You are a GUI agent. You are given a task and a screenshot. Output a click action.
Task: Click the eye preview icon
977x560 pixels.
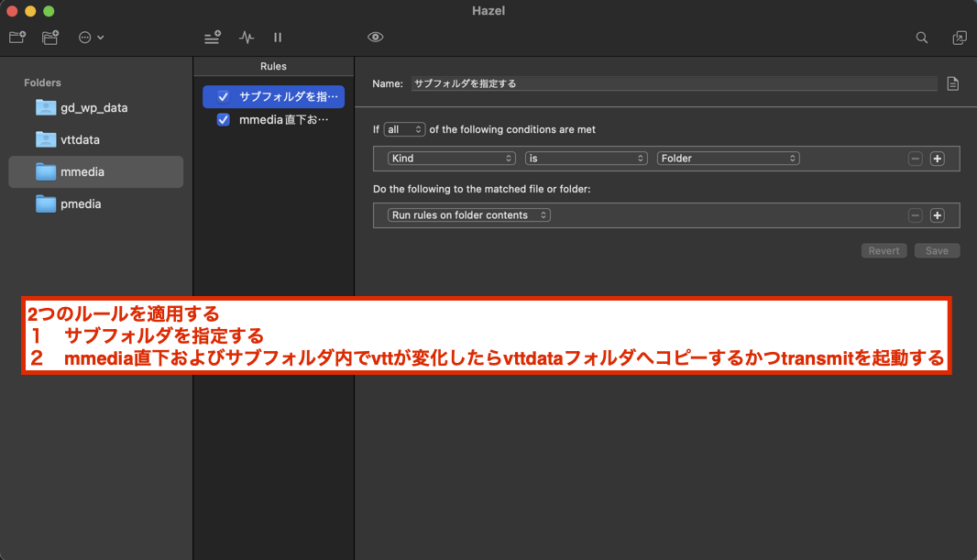click(375, 38)
